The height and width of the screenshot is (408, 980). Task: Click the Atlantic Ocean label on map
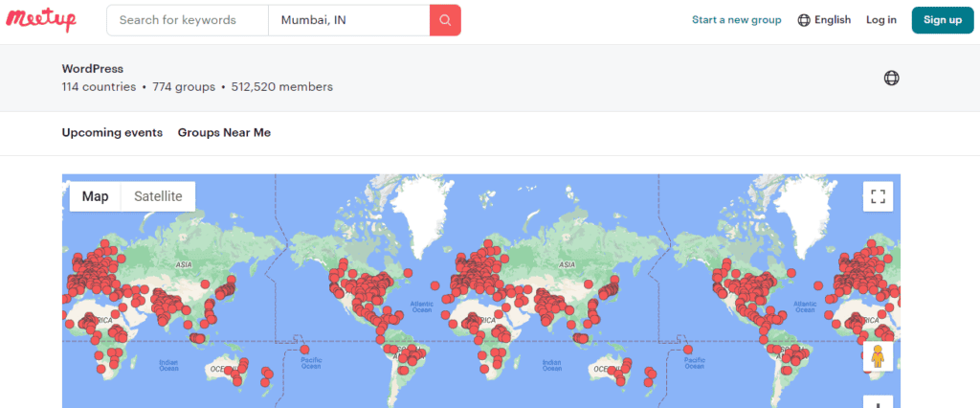point(422,306)
